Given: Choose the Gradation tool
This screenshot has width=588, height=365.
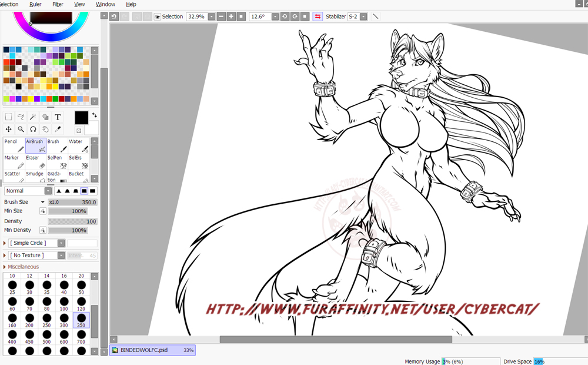Looking at the screenshot, I should [x=57, y=177].
